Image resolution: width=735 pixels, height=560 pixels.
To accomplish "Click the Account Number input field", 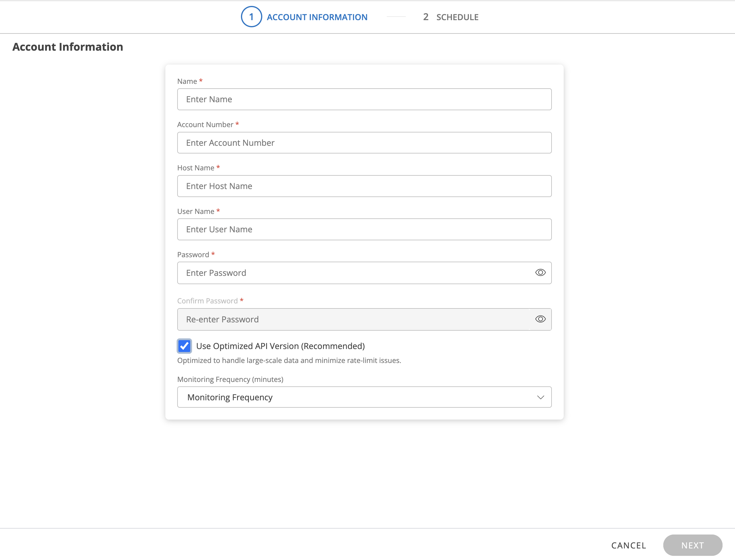I will 364,143.
